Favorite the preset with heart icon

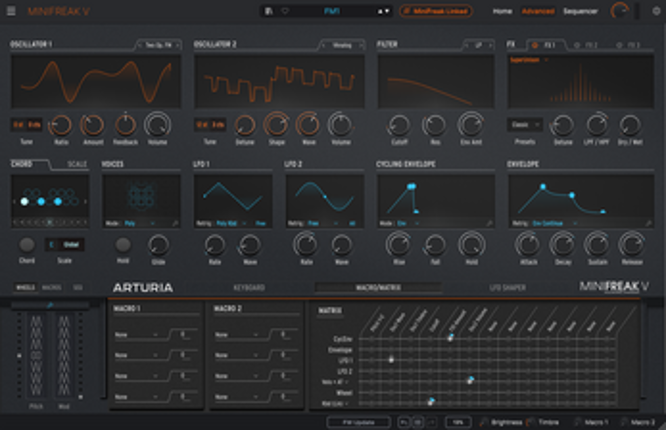(x=285, y=11)
